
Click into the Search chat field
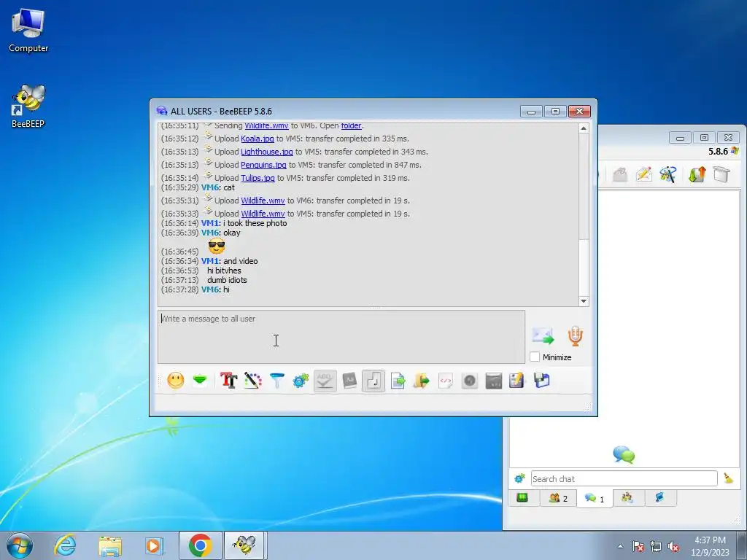point(624,478)
